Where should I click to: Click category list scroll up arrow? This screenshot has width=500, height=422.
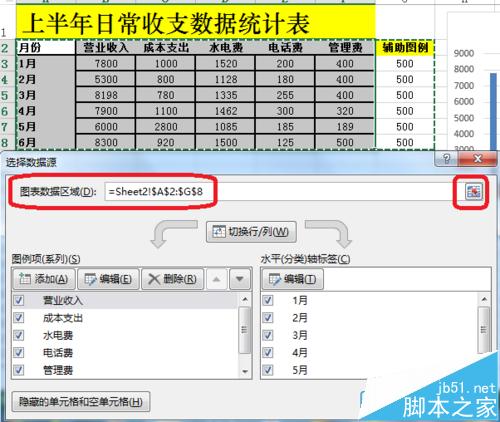[x=484, y=300]
